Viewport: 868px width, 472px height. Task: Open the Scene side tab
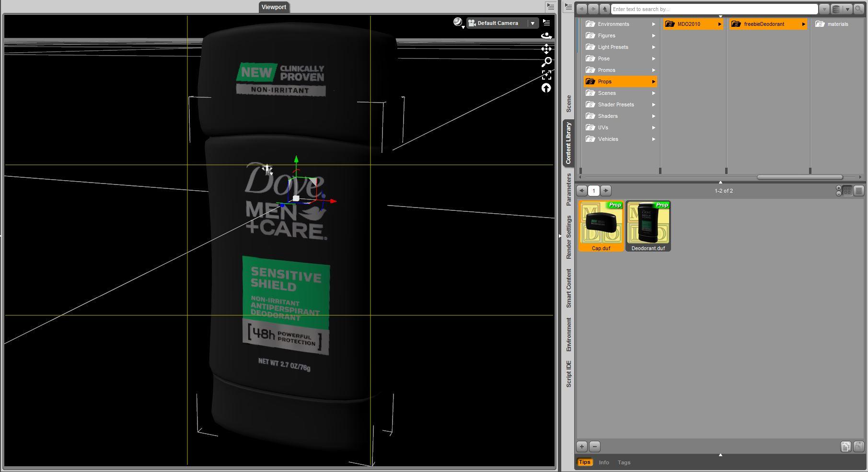point(569,104)
